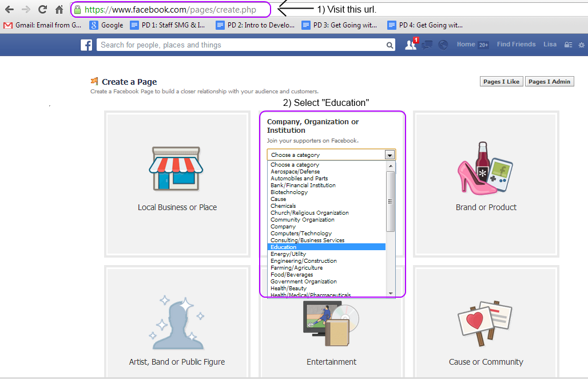Go to Home in the Facebook bar
Viewport: 588px width, 379px height.
point(466,44)
